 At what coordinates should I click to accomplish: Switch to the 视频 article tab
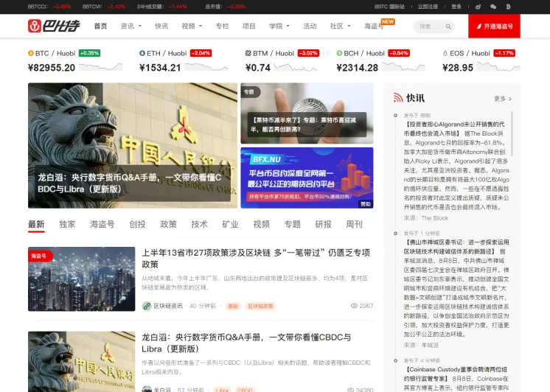(261, 224)
